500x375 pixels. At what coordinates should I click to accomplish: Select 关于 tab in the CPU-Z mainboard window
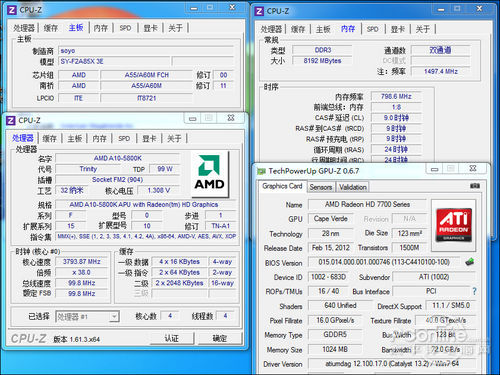(x=175, y=28)
